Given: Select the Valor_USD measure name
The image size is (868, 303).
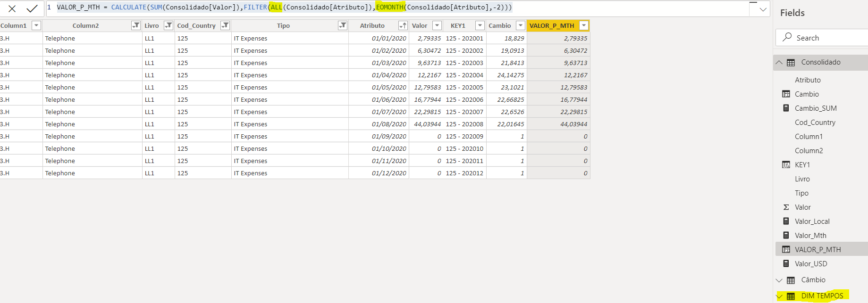Looking at the screenshot, I should point(811,264).
